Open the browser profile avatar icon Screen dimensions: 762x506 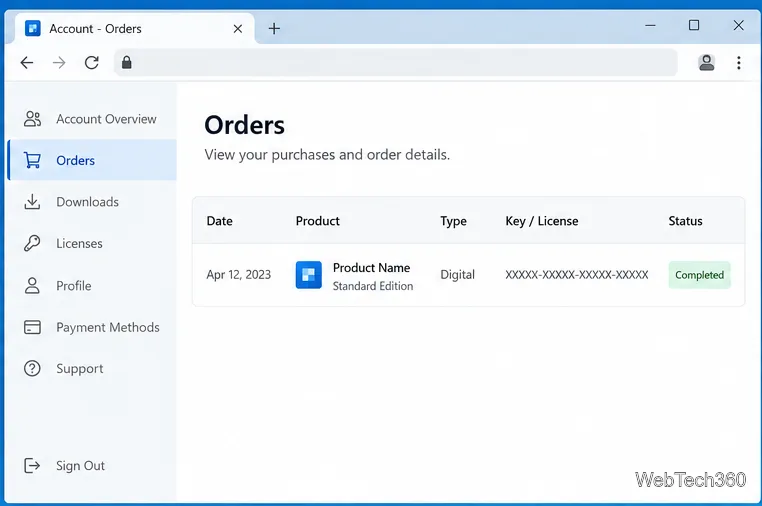[706, 63]
